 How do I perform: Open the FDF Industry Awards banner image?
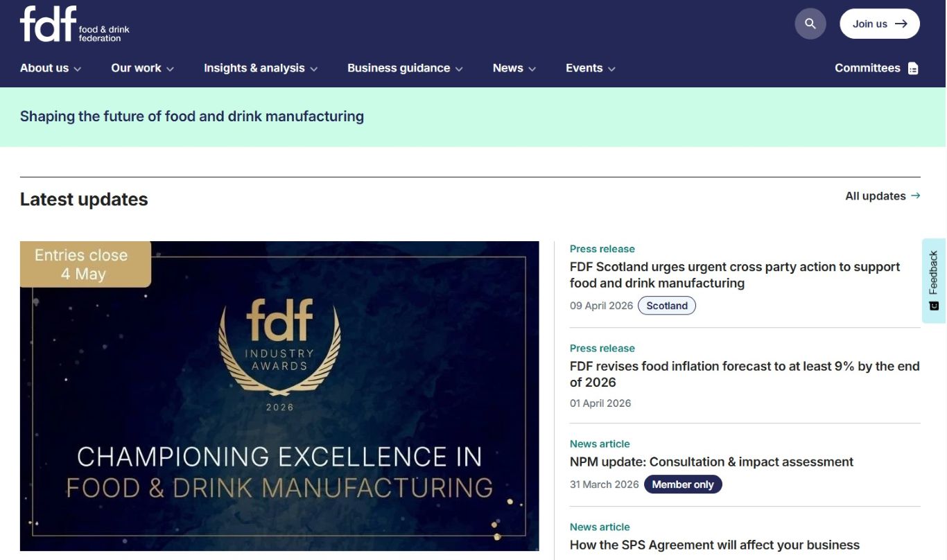279,396
